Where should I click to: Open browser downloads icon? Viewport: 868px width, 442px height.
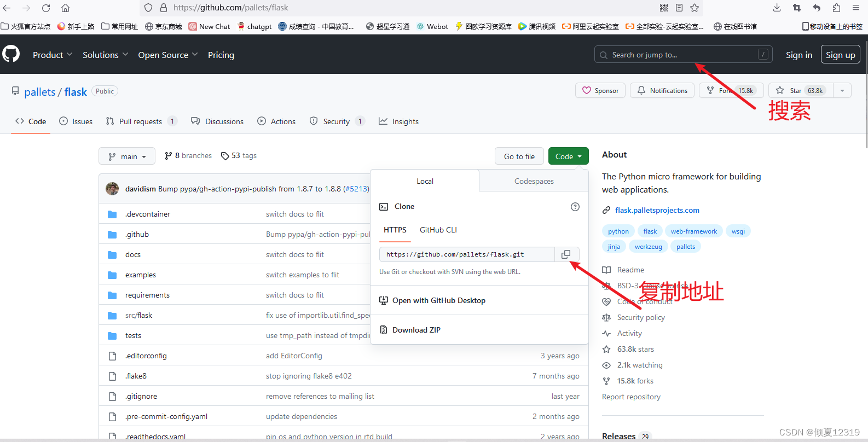coord(777,8)
